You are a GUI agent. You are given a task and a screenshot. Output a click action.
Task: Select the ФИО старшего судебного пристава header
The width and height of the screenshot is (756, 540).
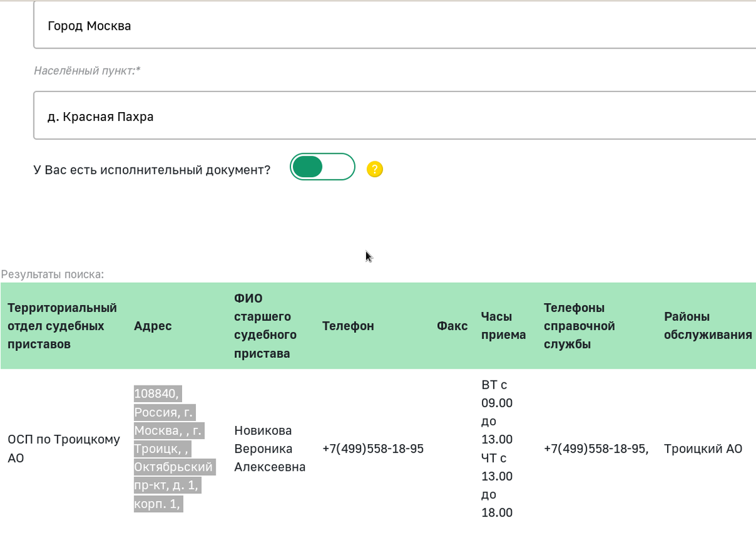[x=265, y=326]
